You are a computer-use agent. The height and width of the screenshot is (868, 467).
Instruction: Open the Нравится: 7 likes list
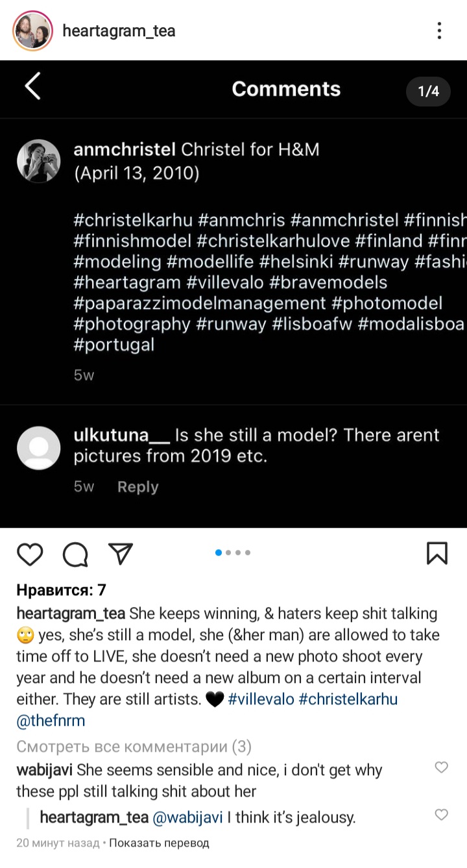pyautogui.click(x=61, y=590)
